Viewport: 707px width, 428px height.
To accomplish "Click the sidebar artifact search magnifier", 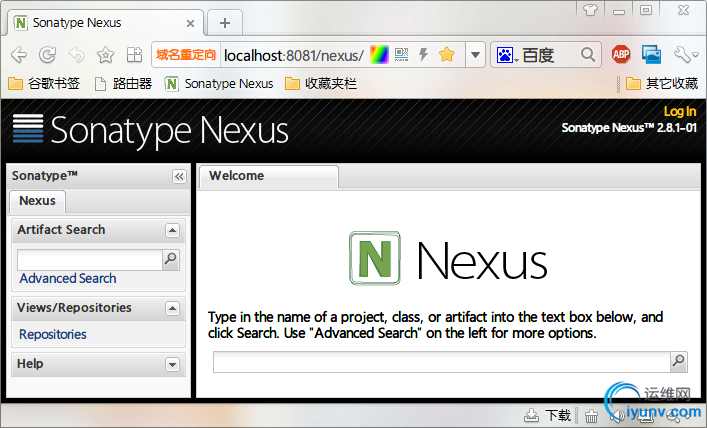I will click(171, 259).
